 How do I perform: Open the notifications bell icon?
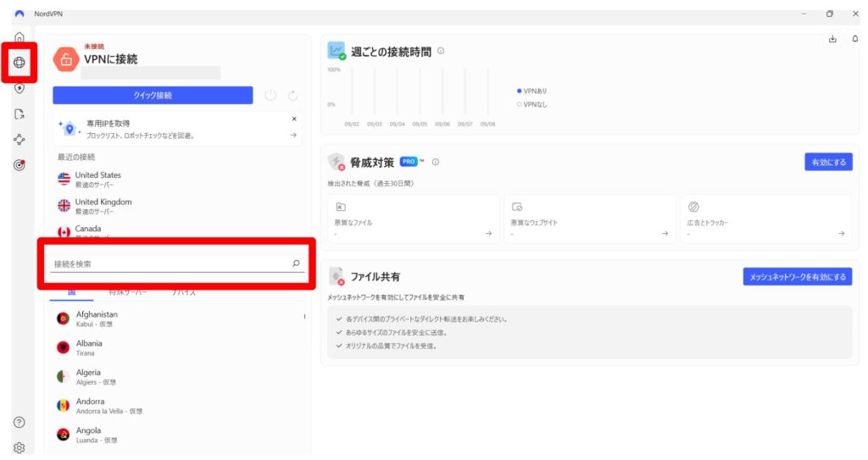(855, 39)
